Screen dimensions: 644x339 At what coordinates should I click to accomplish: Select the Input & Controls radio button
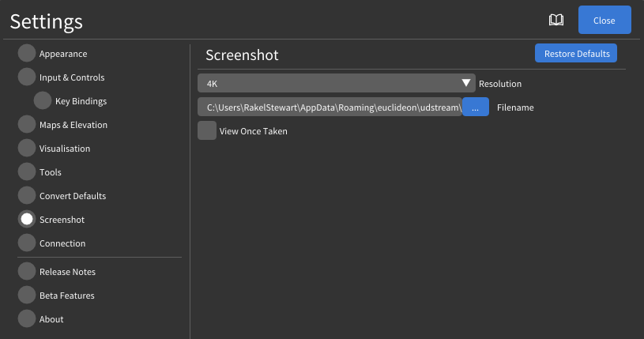[27, 77]
